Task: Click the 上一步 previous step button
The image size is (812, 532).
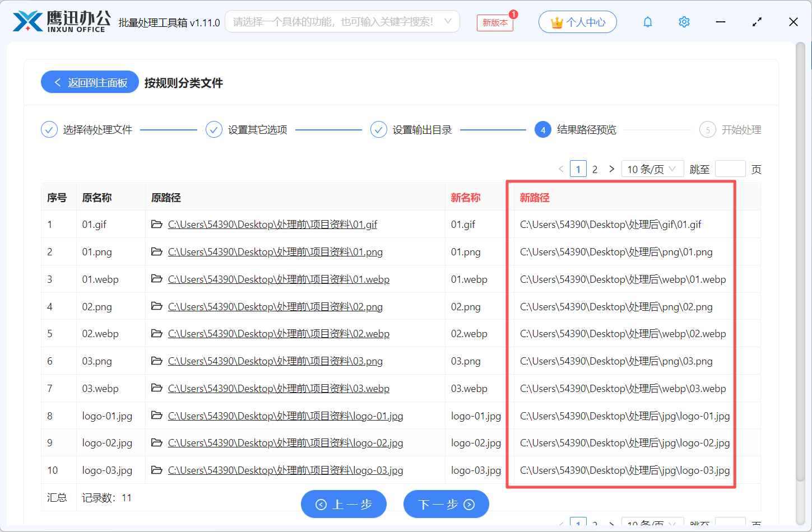Action: click(x=344, y=504)
